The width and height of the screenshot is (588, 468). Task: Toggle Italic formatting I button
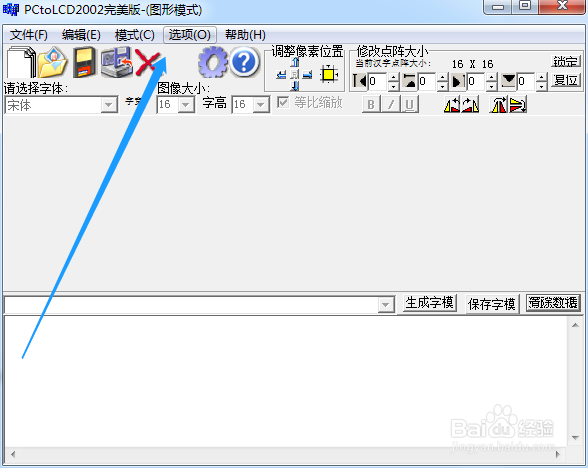pyautogui.click(x=390, y=104)
